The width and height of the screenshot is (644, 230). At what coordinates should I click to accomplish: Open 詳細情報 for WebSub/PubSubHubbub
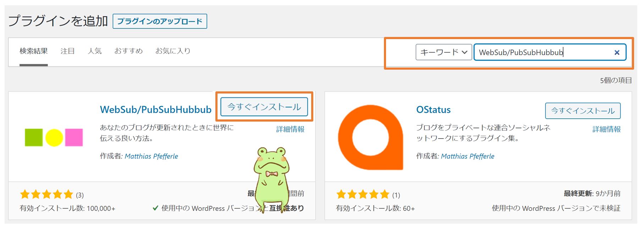point(290,129)
